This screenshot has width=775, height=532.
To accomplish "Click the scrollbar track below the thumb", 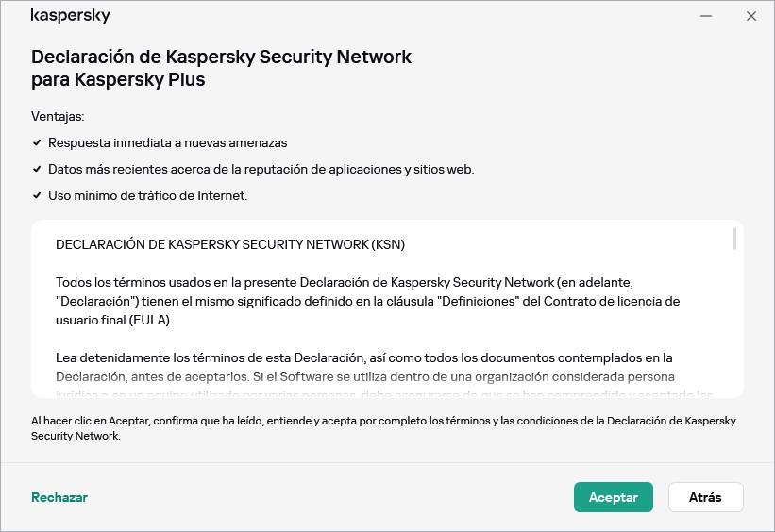I will pyautogui.click(x=734, y=321).
